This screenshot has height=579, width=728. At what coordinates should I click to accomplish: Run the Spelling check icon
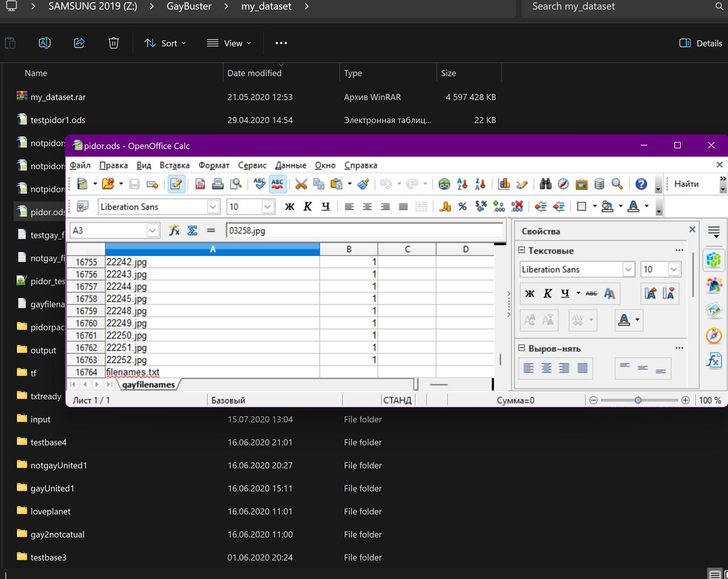coord(260,184)
